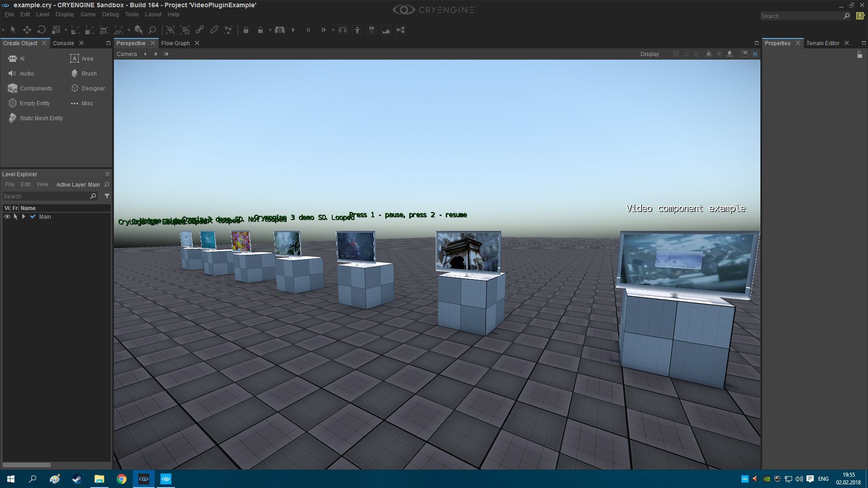Click the play button in toolbar
Screen dimensions: 868x488
point(293,30)
